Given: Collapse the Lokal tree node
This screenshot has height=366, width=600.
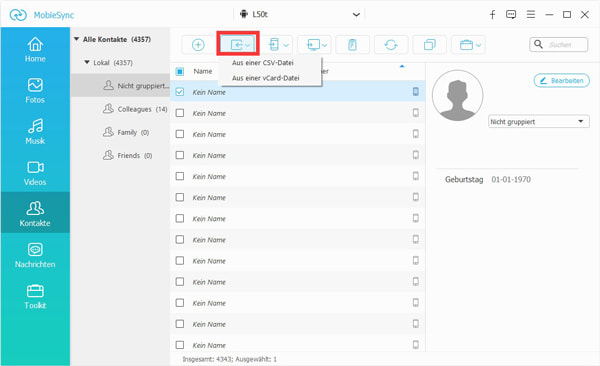Looking at the screenshot, I should pyautogui.click(x=87, y=62).
